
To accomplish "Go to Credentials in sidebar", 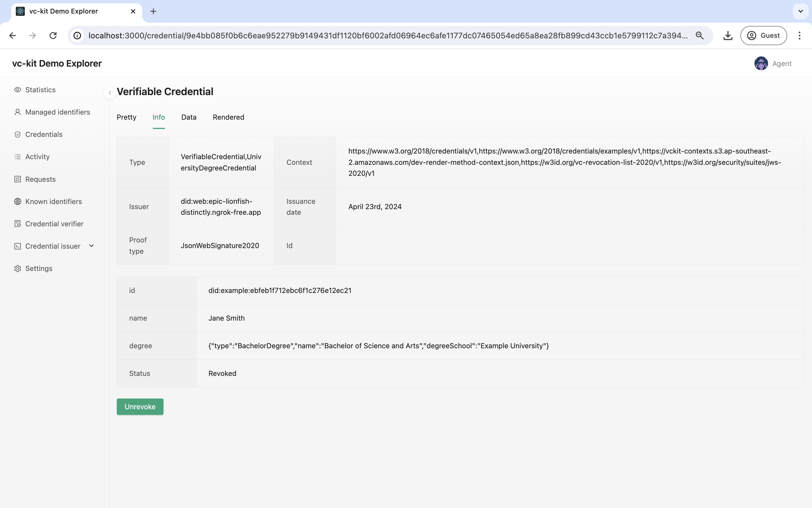I will point(44,134).
